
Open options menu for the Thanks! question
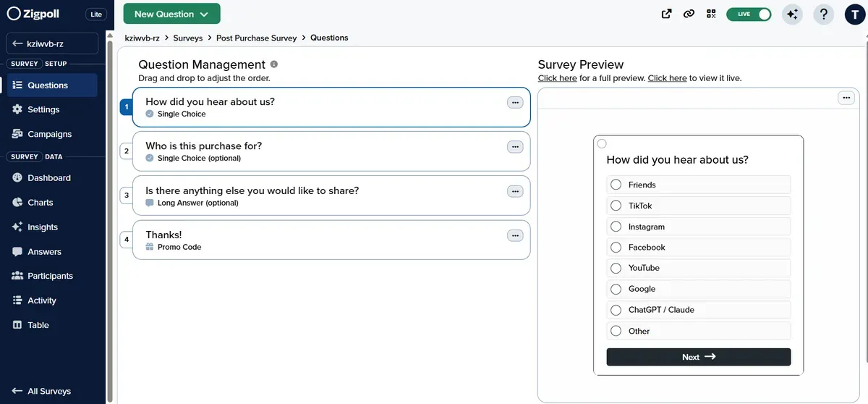(x=515, y=235)
